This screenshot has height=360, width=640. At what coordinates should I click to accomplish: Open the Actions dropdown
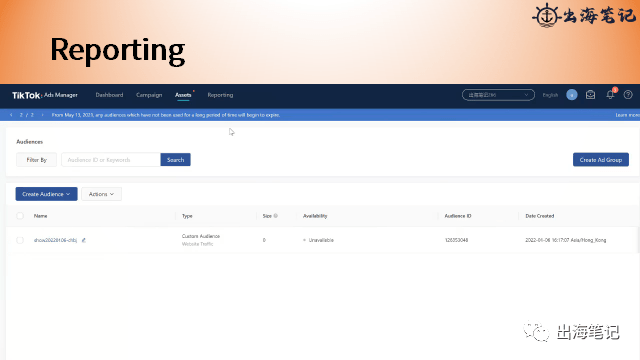101,194
